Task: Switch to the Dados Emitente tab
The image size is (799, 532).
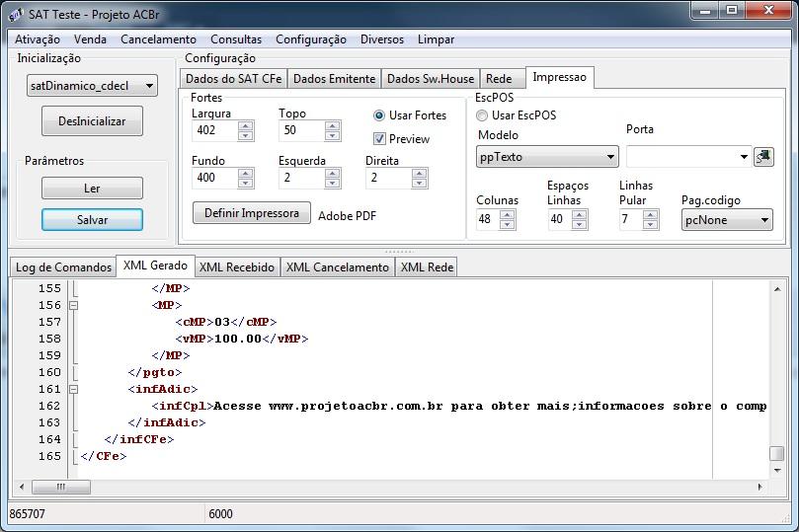Action: (x=334, y=79)
